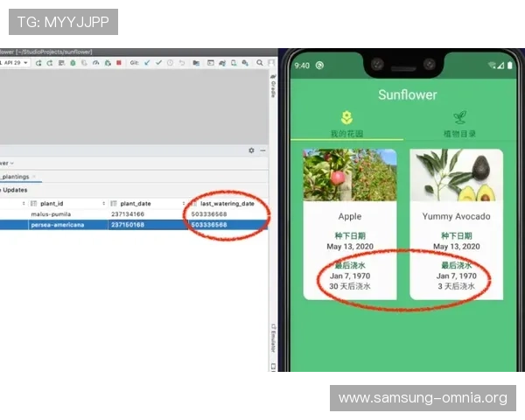Screen dimensions: 525x420
Task: Sort by plant_id column header
Action: (52, 203)
